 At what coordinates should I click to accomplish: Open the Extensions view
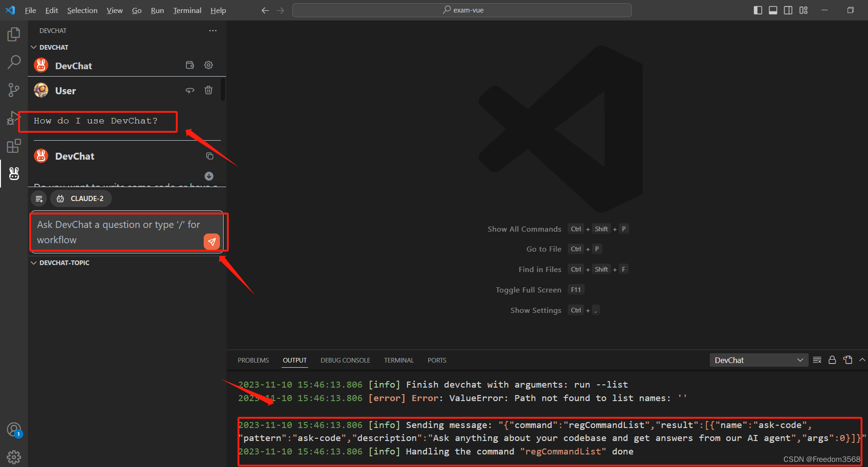(14, 146)
